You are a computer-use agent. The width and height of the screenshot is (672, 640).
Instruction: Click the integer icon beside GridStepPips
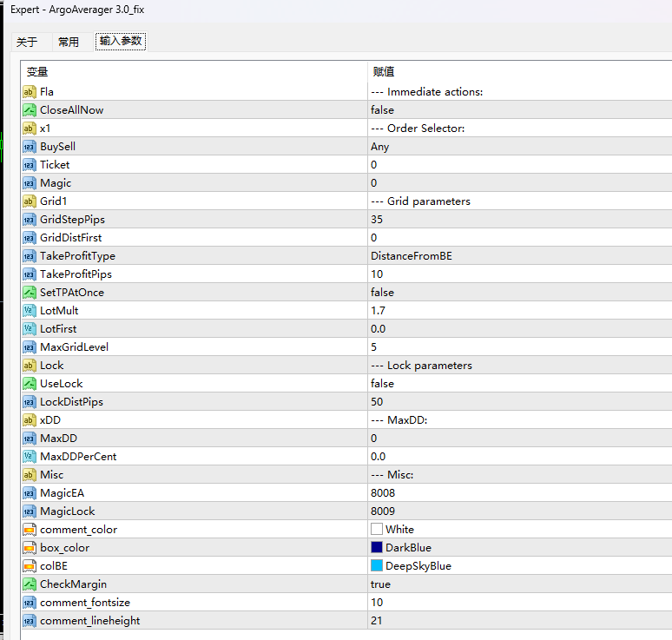pos(30,220)
